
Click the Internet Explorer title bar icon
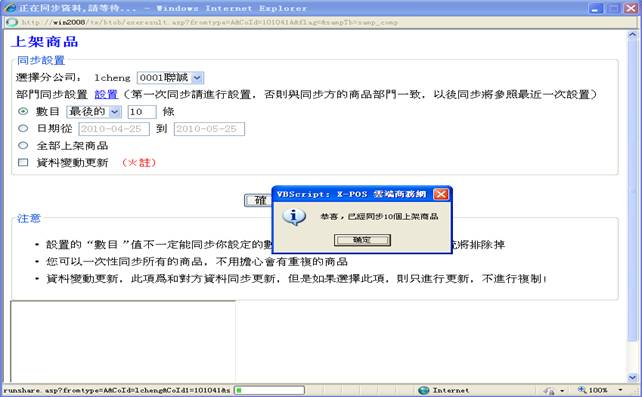(x=9, y=8)
